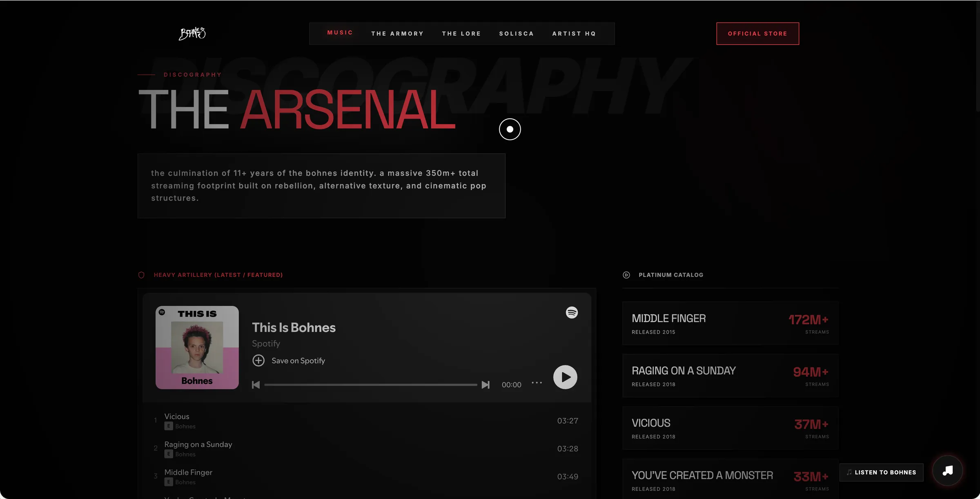Click the Discography label above the title
This screenshot has width=980, height=499.
(193, 75)
